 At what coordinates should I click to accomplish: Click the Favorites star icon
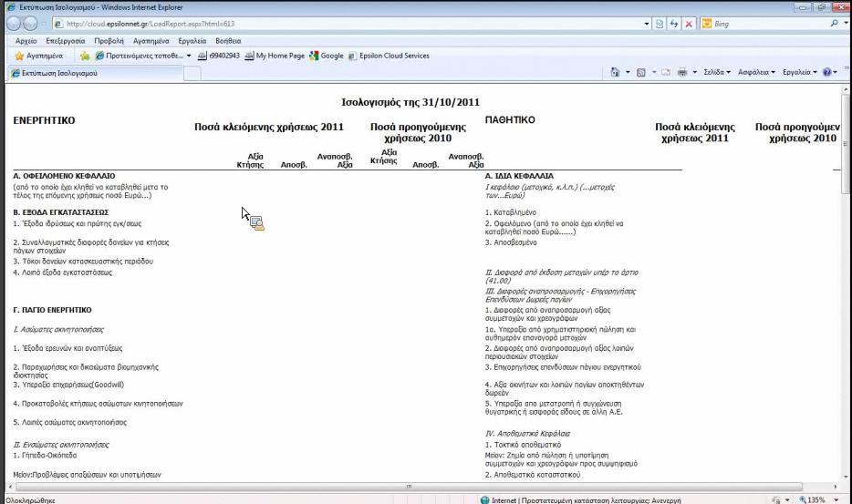(19, 56)
